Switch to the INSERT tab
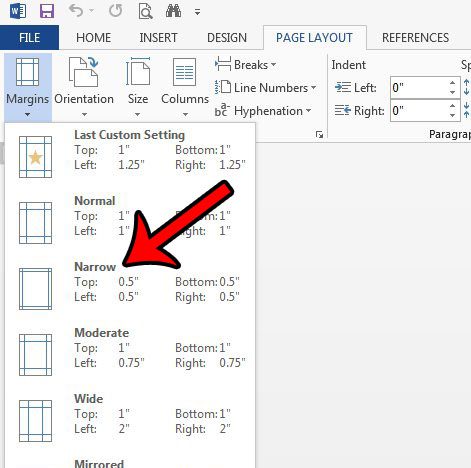Screen dimensions: 471x468 (x=158, y=38)
